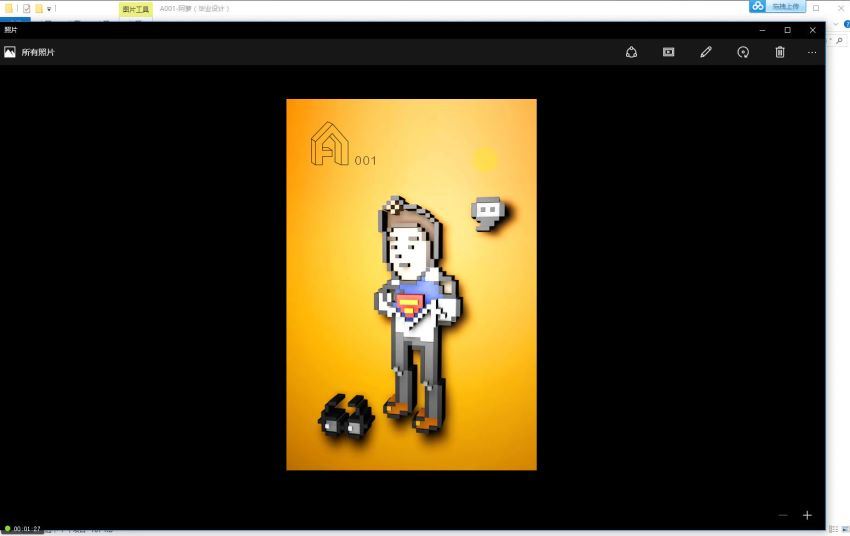
Task: Maximize the Photos window
Action: 787,30
